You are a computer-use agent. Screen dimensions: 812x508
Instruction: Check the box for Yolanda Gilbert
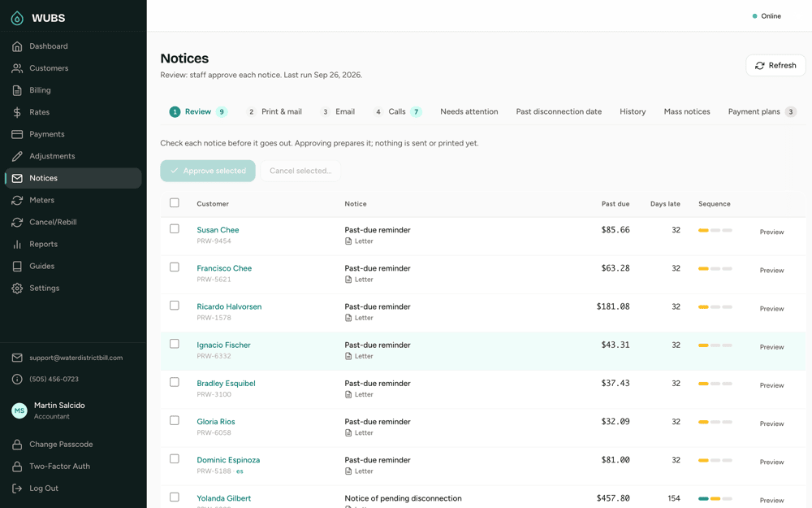175,497
